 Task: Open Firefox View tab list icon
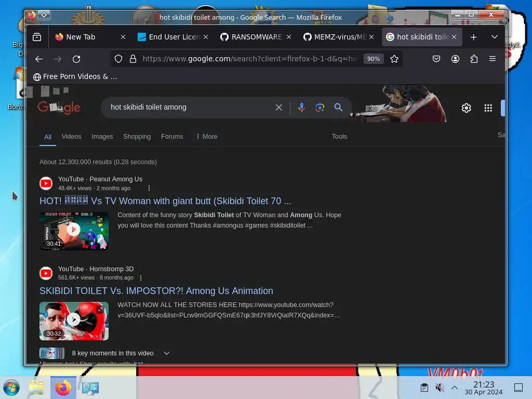tap(37, 37)
